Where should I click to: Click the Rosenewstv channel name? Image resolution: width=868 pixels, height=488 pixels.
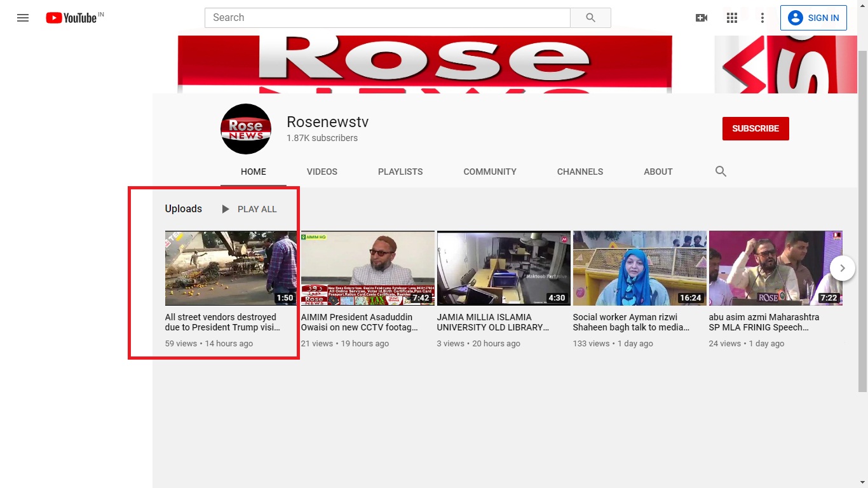click(x=328, y=122)
